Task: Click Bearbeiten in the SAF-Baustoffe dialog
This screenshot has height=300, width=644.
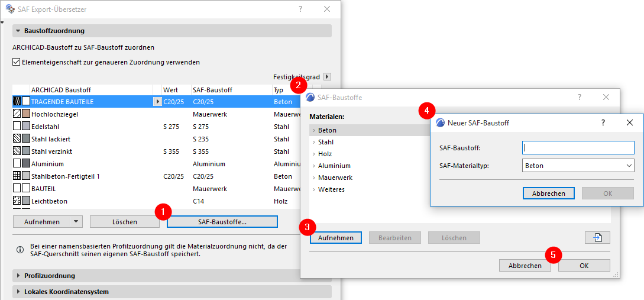Action: 395,237
